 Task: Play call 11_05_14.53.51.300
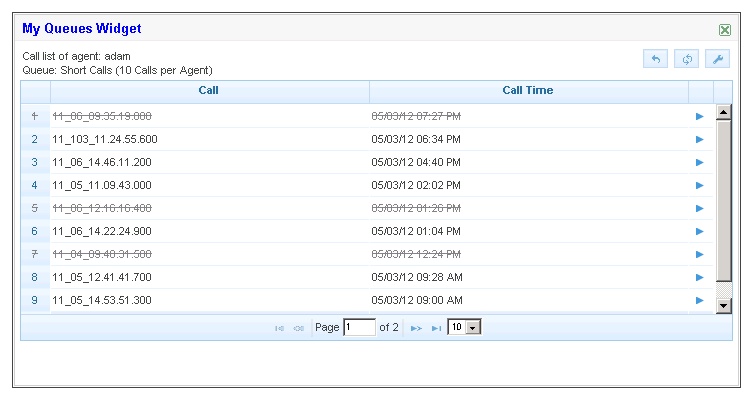tap(700, 300)
